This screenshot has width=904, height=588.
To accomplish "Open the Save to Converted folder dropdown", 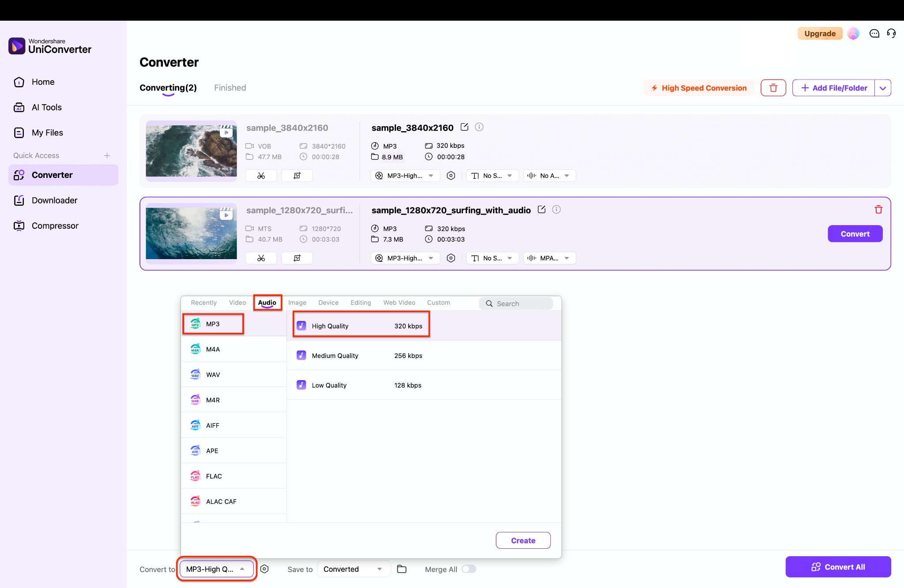I will 353,569.
